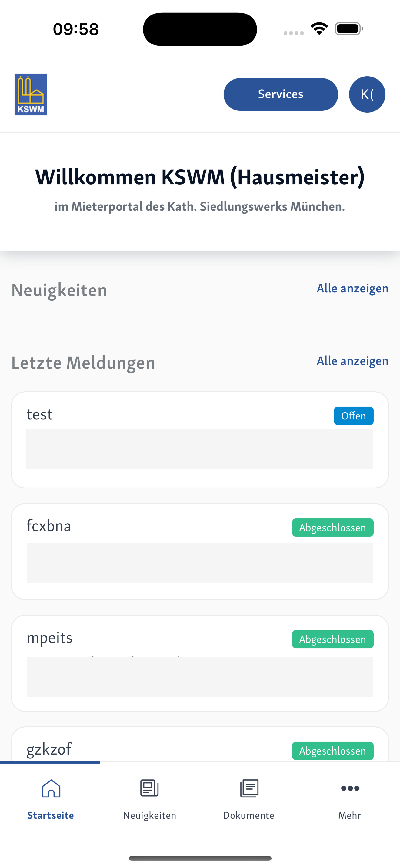Show all Neuigkeiten via Alle anzeigen

(352, 288)
